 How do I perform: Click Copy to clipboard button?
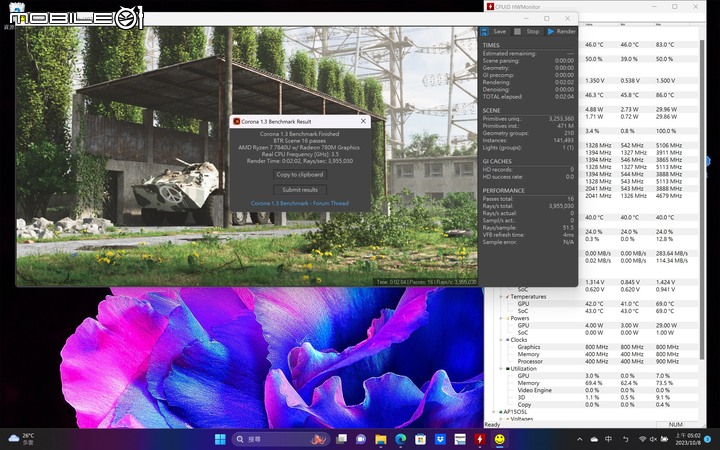[x=300, y=174]
